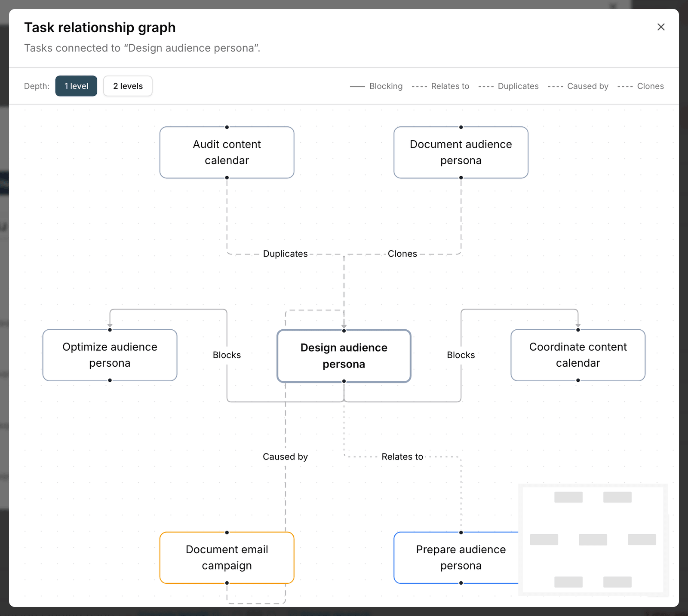This screenshot has width=688, height=616.
Task: Click the Caused by edge label
Action: point(286,457)
